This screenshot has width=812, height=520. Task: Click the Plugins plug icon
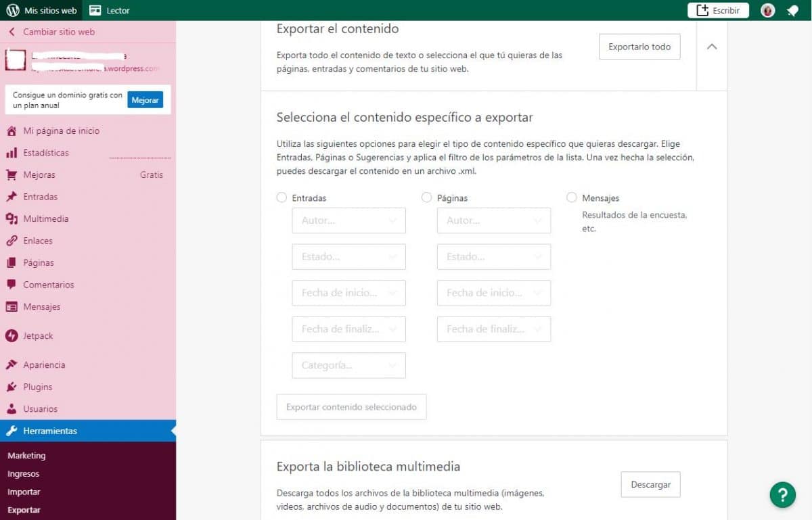coord(12,387)
